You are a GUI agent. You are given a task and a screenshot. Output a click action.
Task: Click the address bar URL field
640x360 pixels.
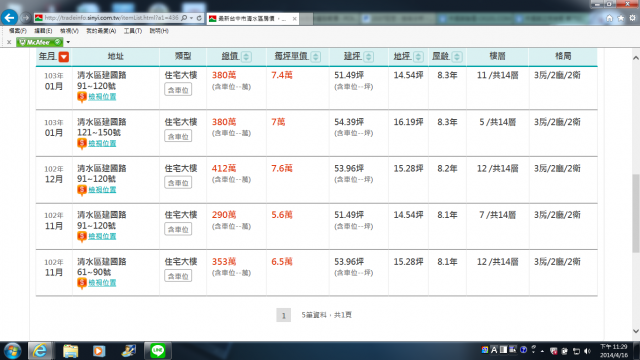click(x=111, y=18)
